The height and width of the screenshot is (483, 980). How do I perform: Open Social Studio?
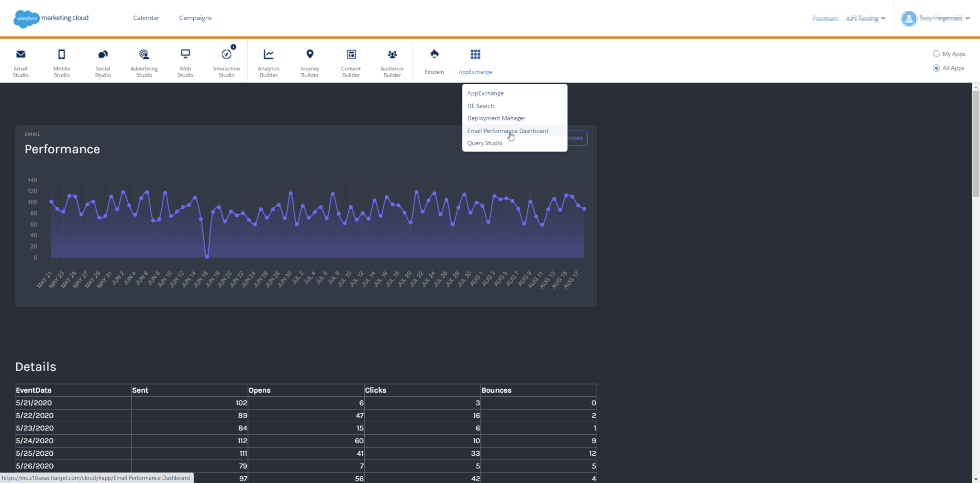(103, 63)
